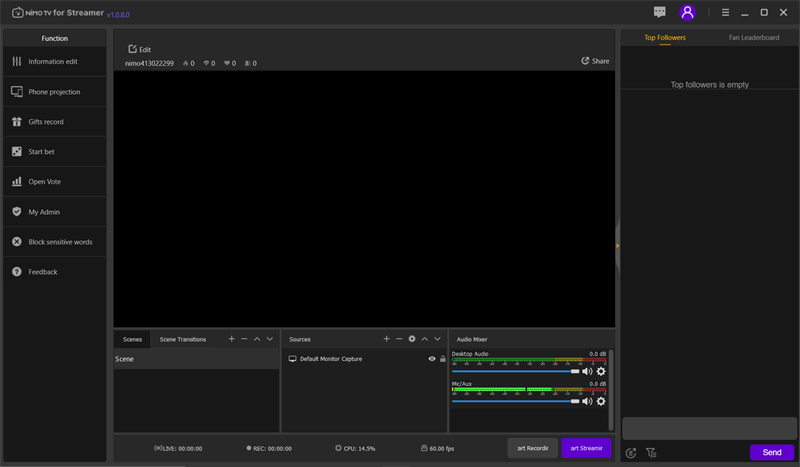
Task: Add a new scene with plus
Action: [x=232, y=339]
